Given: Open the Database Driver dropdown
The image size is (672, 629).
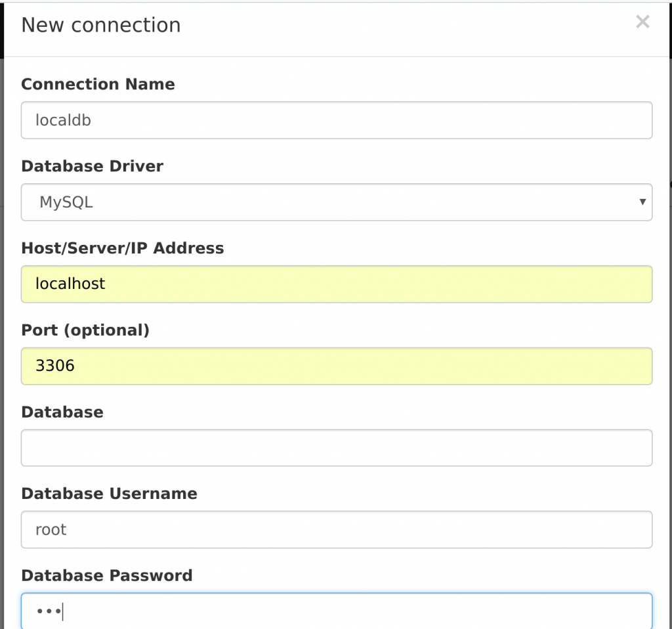Looking at the screenshot, I should (336, 202).
